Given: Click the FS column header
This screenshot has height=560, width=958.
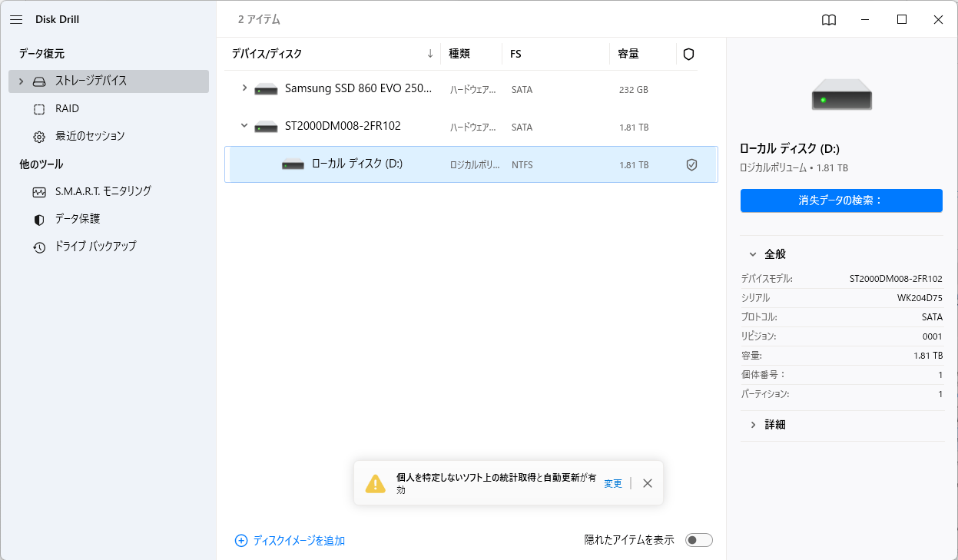Looking at the screenshot, I should (513, 54).
